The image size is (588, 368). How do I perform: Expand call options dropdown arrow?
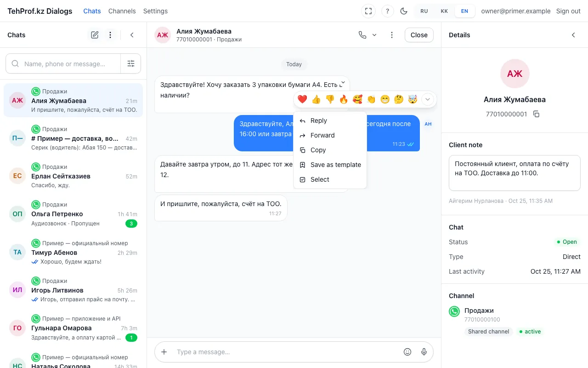(x=374, y=35)
